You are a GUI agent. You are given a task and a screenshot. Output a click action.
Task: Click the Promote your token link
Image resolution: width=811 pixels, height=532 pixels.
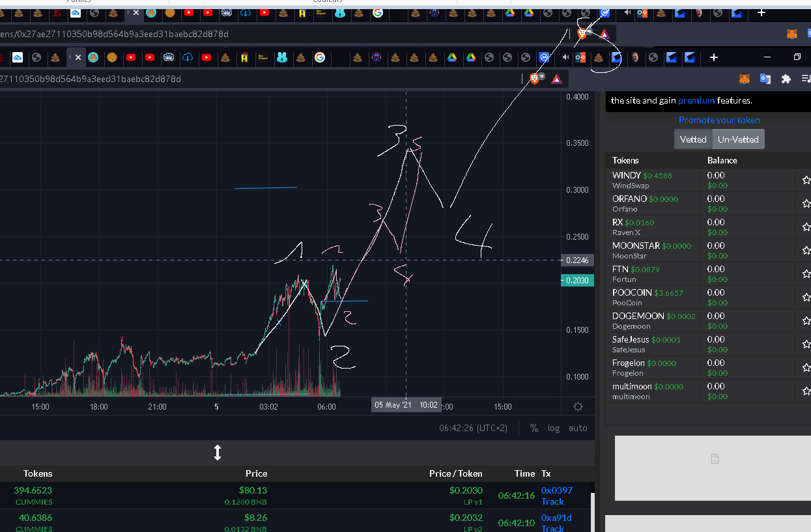(719, 120)
